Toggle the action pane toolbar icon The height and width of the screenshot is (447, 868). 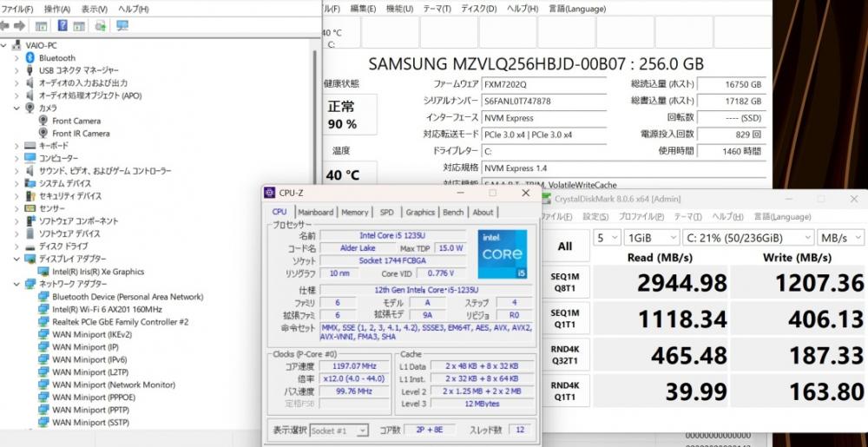pos(79,26)
